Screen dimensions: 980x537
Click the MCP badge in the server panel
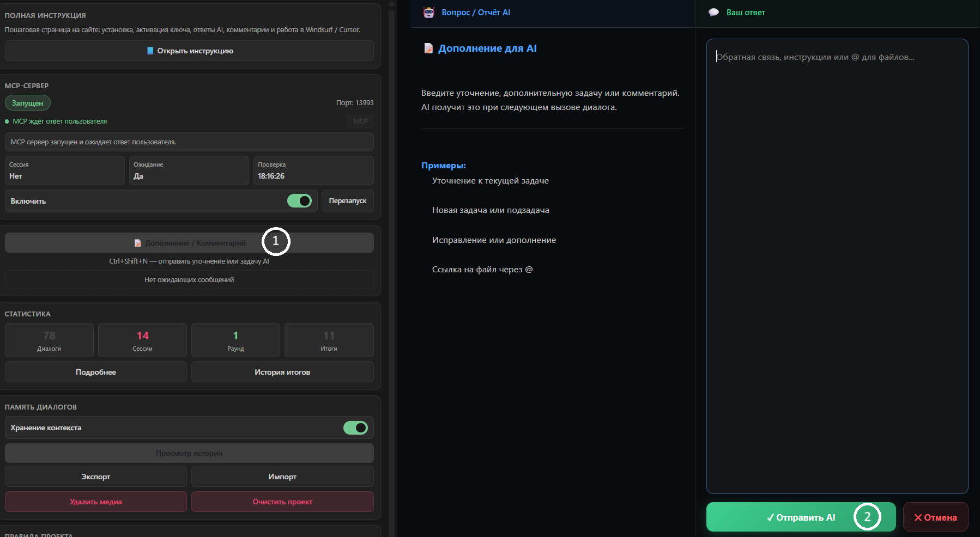[360, 121]
